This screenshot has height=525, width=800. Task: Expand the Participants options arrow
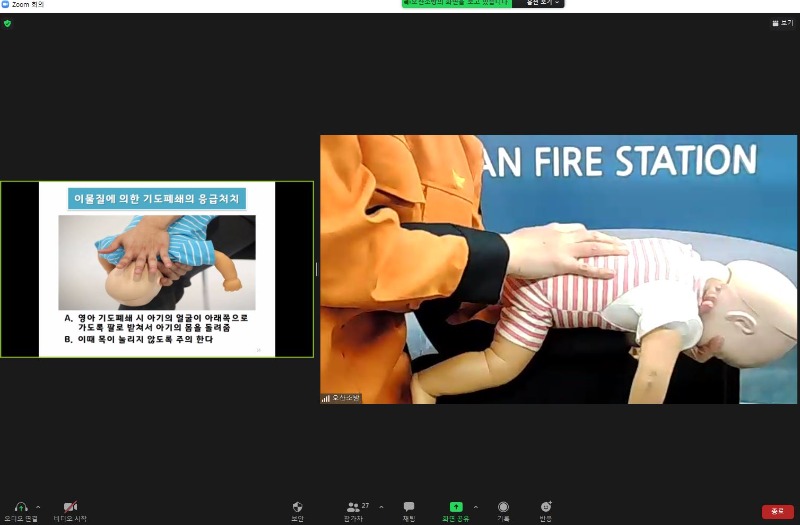[381, 507]
